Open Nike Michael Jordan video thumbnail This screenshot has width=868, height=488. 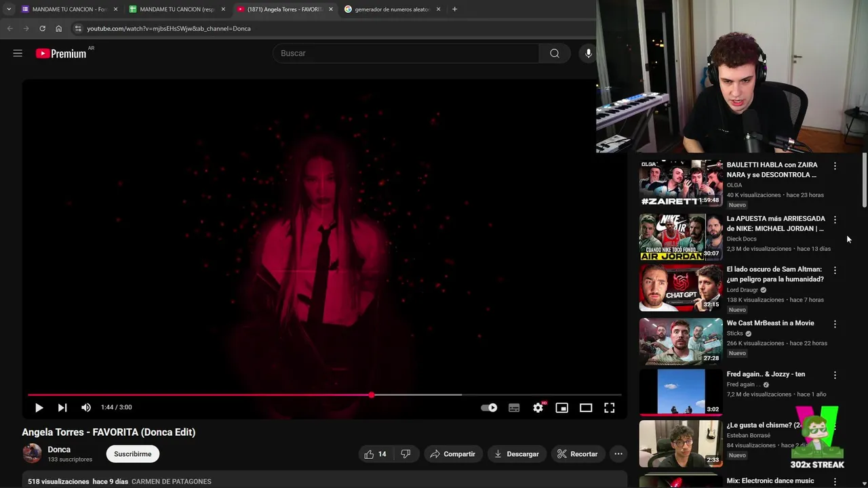[681, 237]
